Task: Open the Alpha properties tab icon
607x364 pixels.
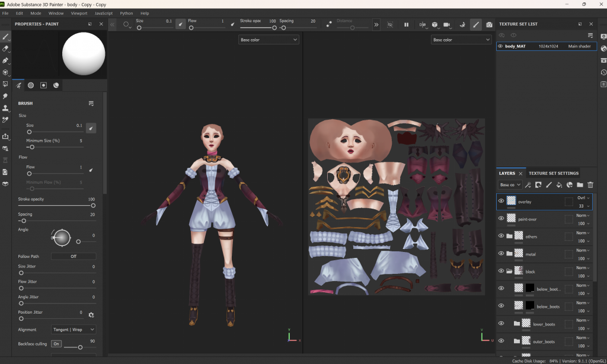Action: coord(31,85)
